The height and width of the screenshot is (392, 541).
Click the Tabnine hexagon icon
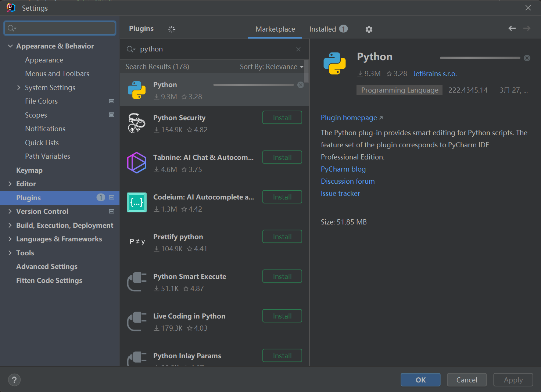[137, 163]
